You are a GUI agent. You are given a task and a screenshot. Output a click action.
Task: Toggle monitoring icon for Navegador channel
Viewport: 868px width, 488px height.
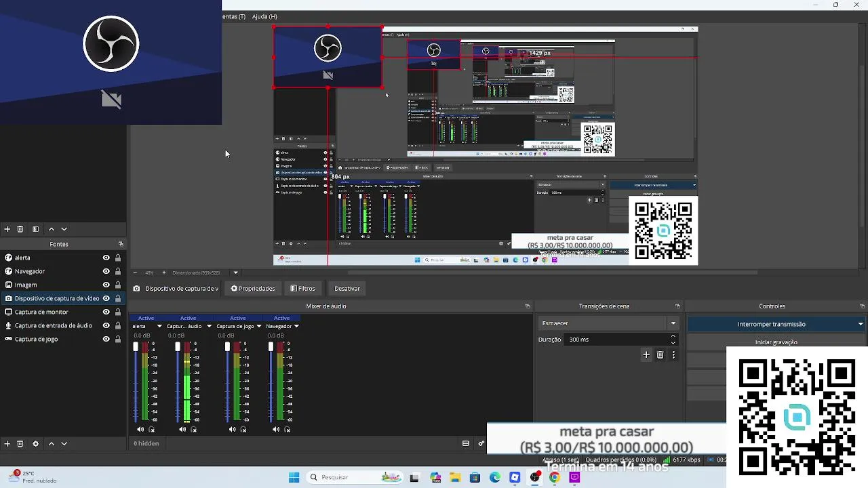point(286,429)
